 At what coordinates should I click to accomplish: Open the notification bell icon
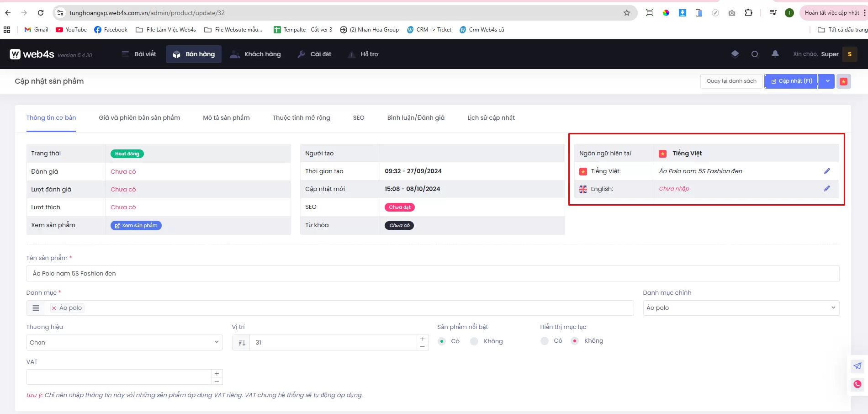(775, 54)
